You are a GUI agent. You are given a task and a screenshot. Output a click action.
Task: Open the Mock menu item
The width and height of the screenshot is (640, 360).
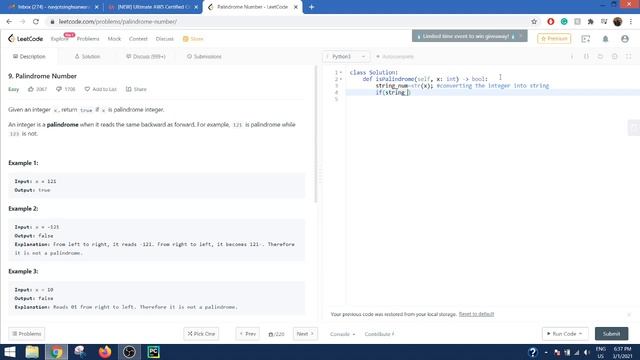pyautogui.click(x=114, y=39)
